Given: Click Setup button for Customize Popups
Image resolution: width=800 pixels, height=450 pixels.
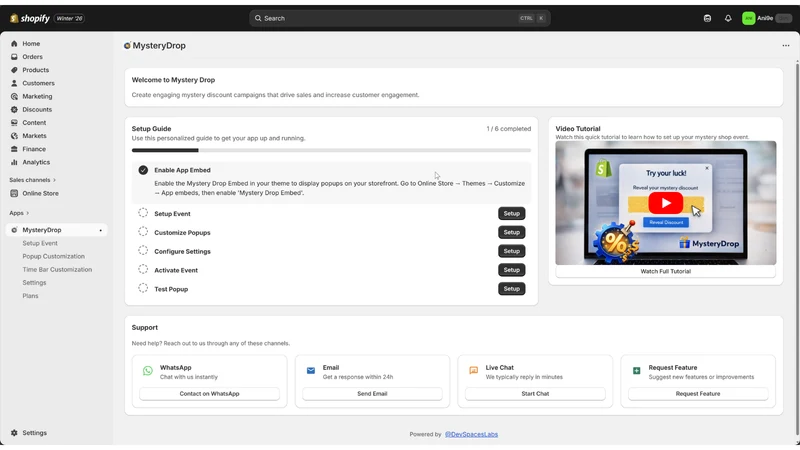Looking at the screenshot, I should tap(511, 232).
